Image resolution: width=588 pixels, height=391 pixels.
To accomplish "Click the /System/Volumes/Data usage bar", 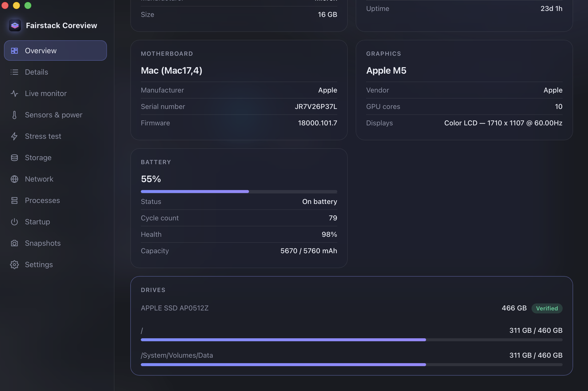I will [x=352, y=365].
